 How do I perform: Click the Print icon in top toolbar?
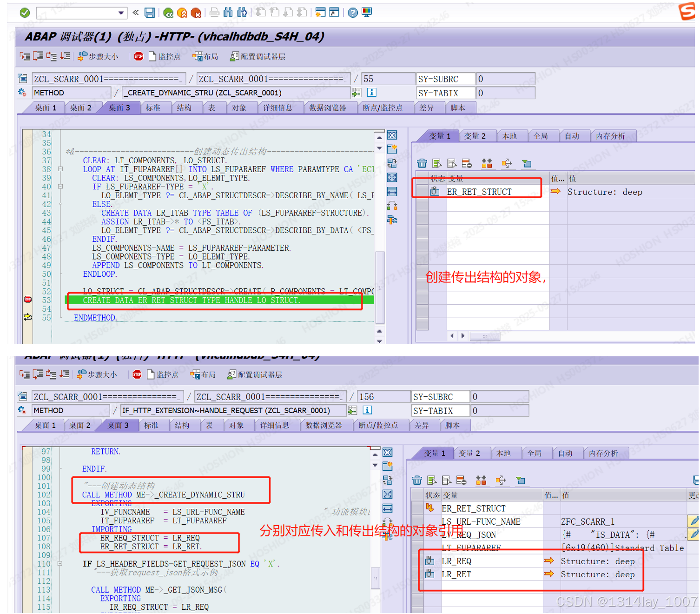coord(214,13)
